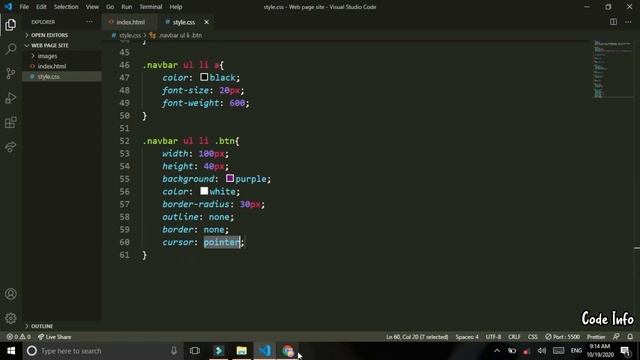Open the Extensions view
The image size is (640, 360).
coord(11,122)
